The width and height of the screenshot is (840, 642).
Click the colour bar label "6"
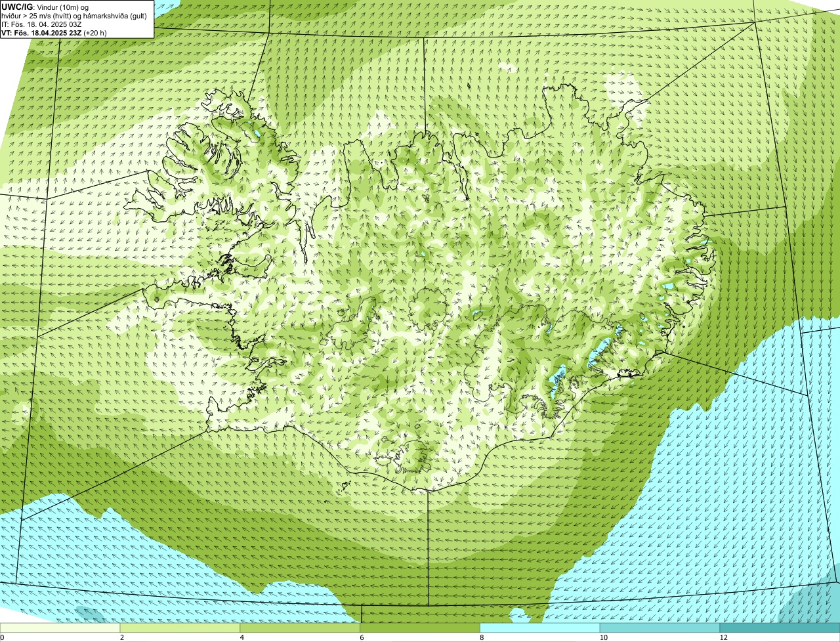coord(362,637)
